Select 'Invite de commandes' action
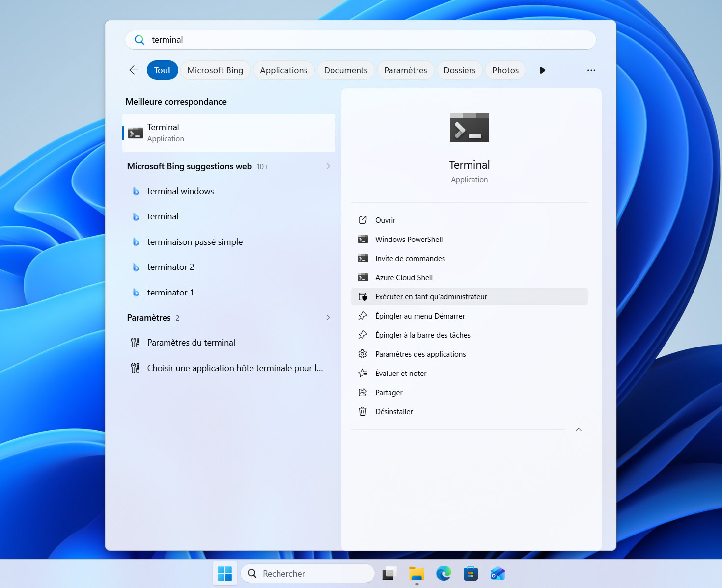 pos(470,258)
